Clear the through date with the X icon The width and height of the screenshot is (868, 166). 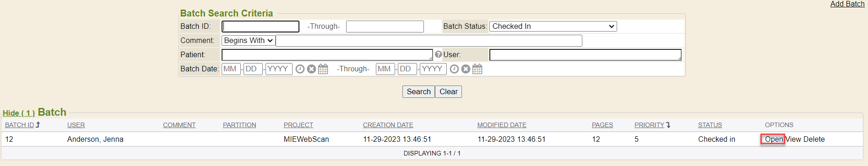tap(466, 69)
